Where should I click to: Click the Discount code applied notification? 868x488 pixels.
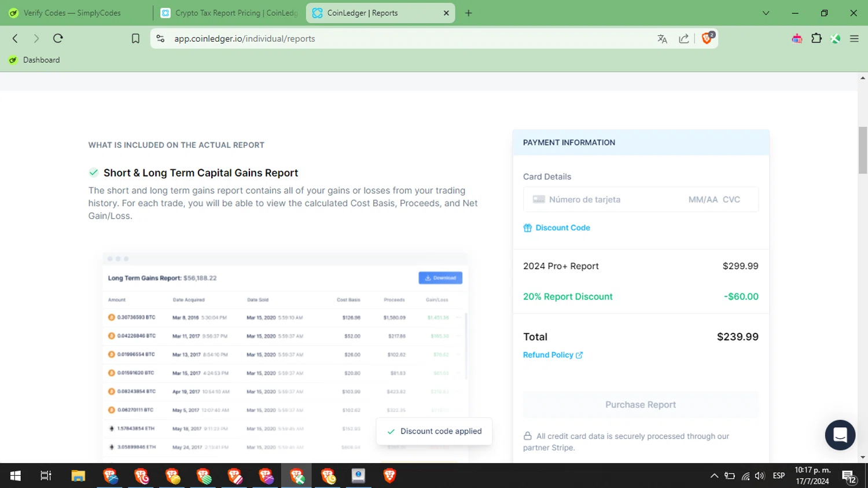(434, 431)
